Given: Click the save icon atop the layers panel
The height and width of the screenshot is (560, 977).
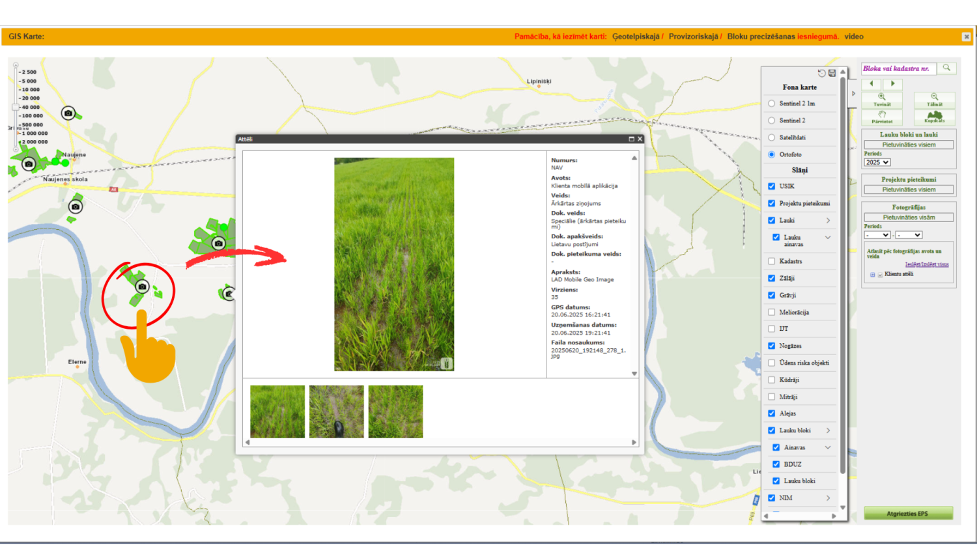Looking at the screenshot, I should pyautogui.click(x=832, y=73).
